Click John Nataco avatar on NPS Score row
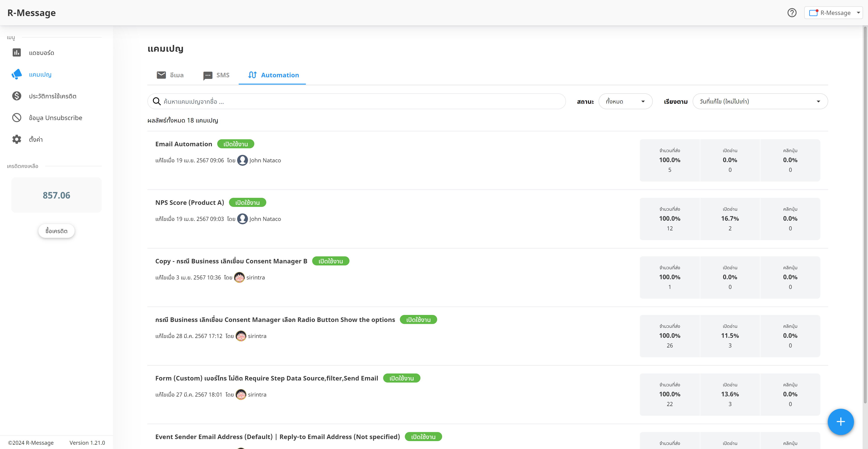The image size is (868, 449). click(x=242, y=219)
